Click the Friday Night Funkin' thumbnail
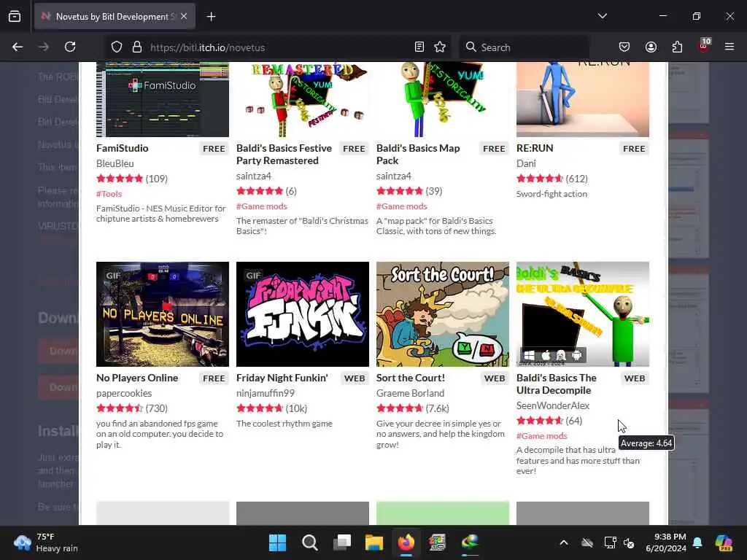This screenshot has height=560, width=747. (303, 314)
